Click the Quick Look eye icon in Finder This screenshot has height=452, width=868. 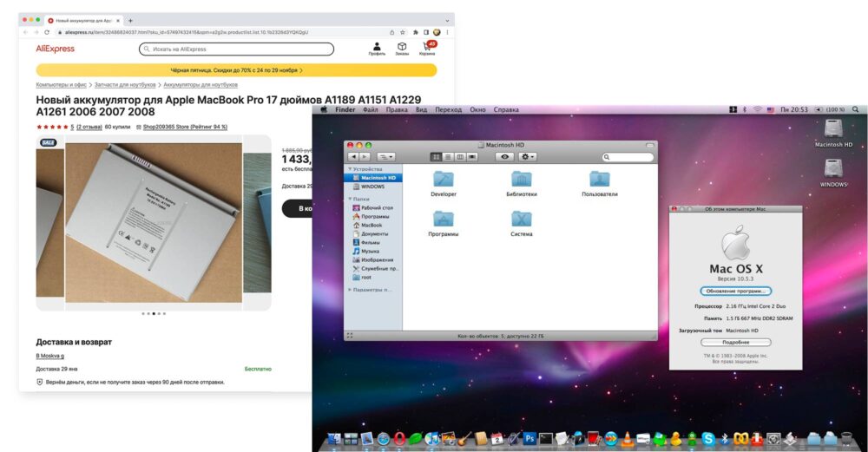[x=504, y=157]
